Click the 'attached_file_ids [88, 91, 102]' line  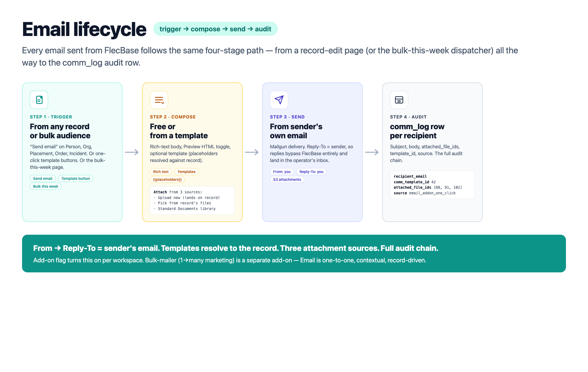click(428, 187)
